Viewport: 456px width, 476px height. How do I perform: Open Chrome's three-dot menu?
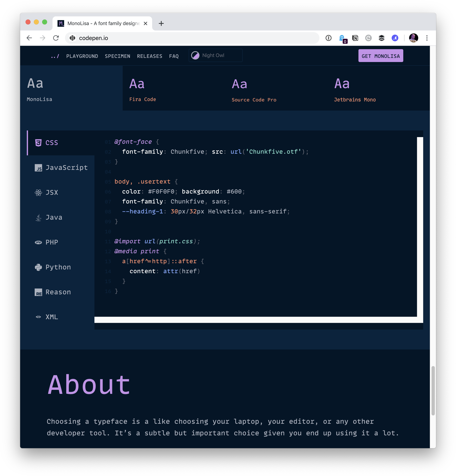[427, 38]
